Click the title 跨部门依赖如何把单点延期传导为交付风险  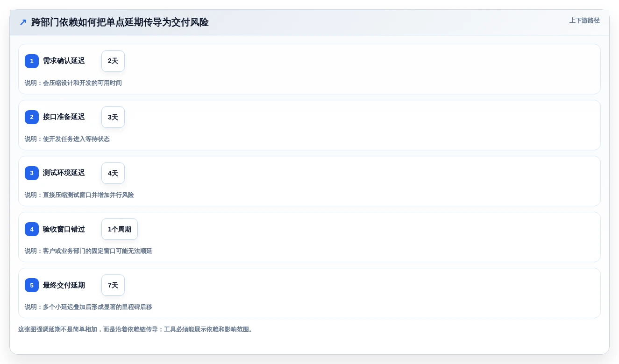(120, 22)
